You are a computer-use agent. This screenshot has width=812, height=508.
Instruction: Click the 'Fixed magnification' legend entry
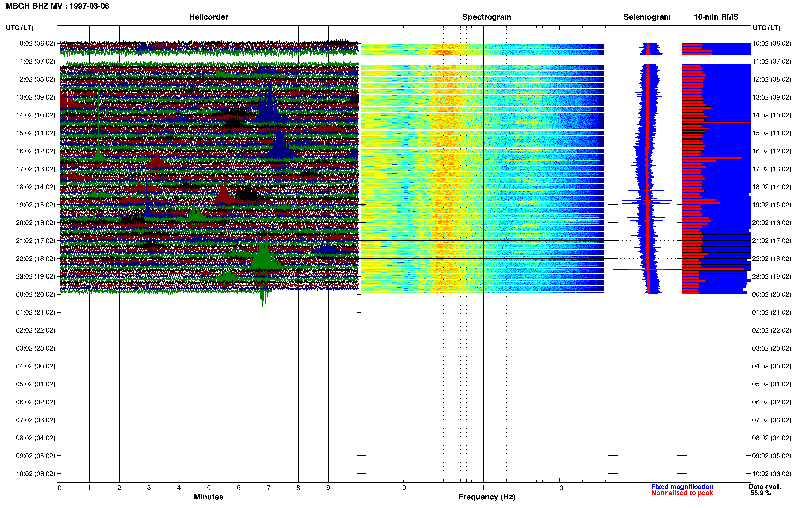click(682, 486)
